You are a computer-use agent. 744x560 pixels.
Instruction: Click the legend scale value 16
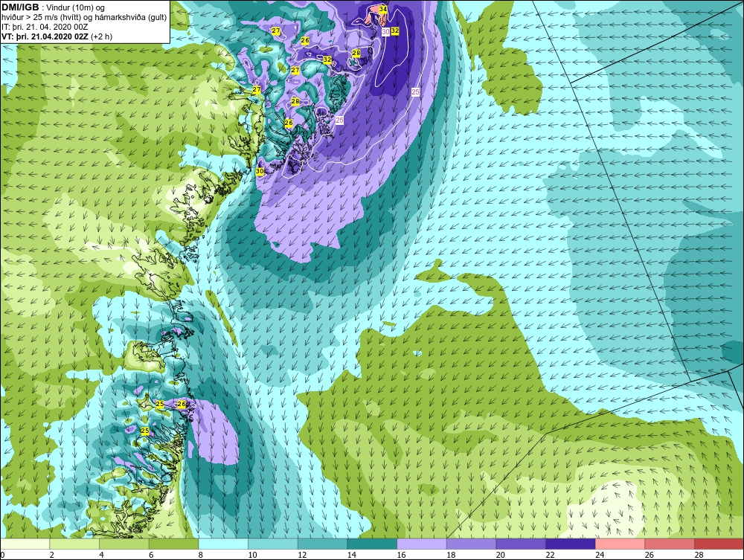[x=401, y=555]
